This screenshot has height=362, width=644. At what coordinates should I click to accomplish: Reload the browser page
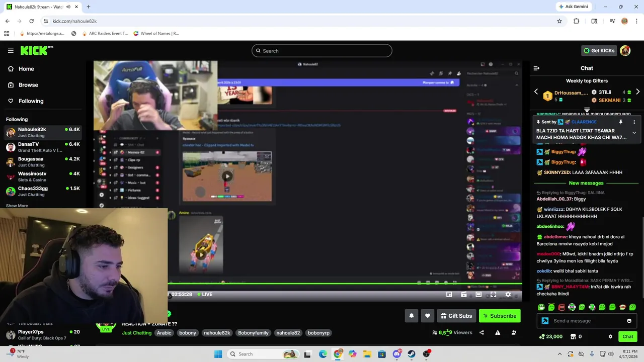click(31, 21)
